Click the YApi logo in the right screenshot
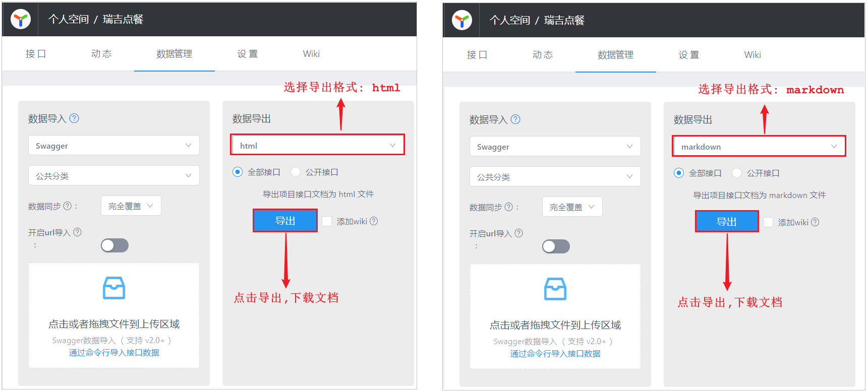The height and width of the screenshot is (392, 868). pyautogui.click(x=461, y=21)
